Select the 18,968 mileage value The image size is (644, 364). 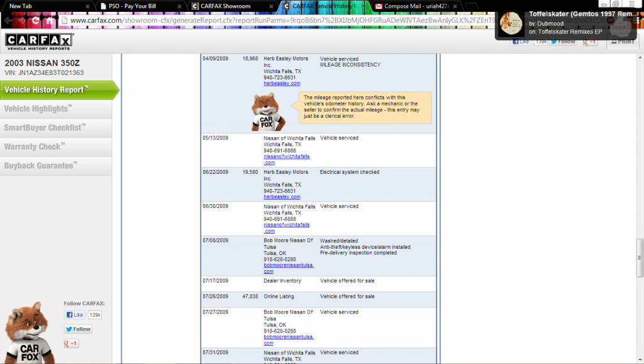coord(250,59)
